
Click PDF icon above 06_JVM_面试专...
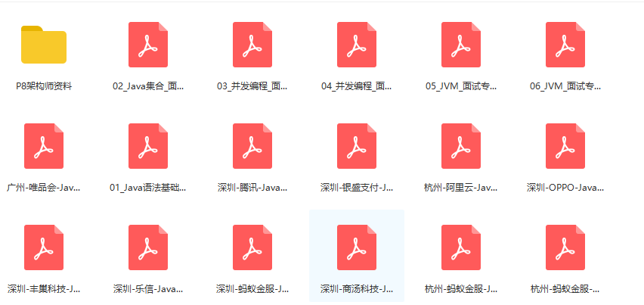click(x=565, y=45)
